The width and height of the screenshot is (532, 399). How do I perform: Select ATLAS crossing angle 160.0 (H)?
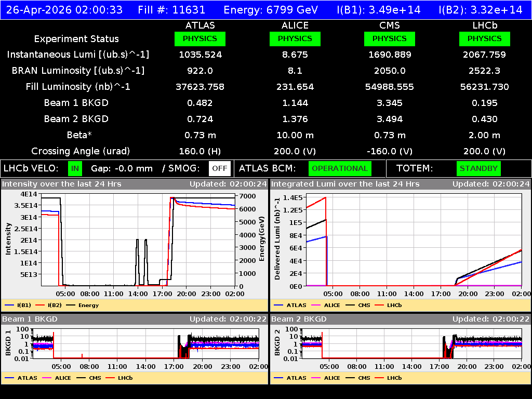click(x=200, y=151)
